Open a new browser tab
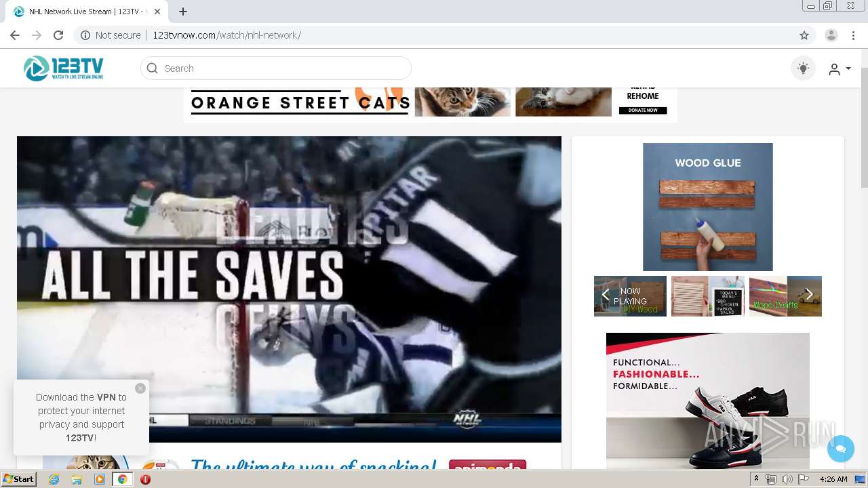The width and height of the screenshot is (868, 488). (183, 12)
